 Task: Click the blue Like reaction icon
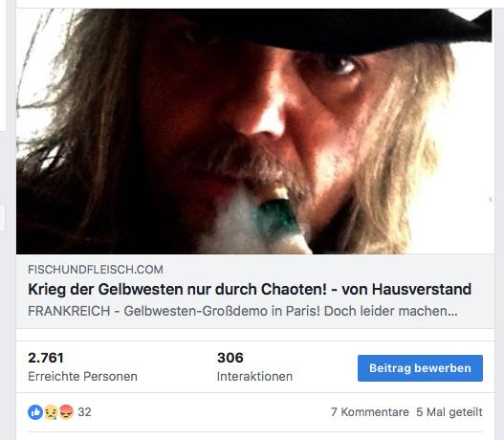point(35,412)
